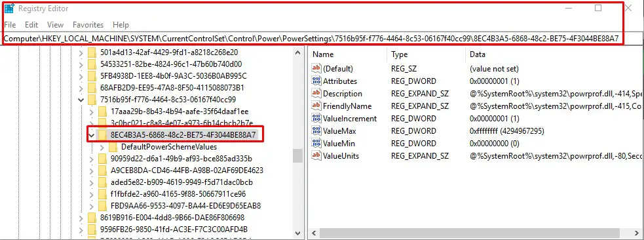The height and width of the screenshot is (240, 644).
Task: Click the binary icon of Attributes value
Action: [x=316, y=81]
